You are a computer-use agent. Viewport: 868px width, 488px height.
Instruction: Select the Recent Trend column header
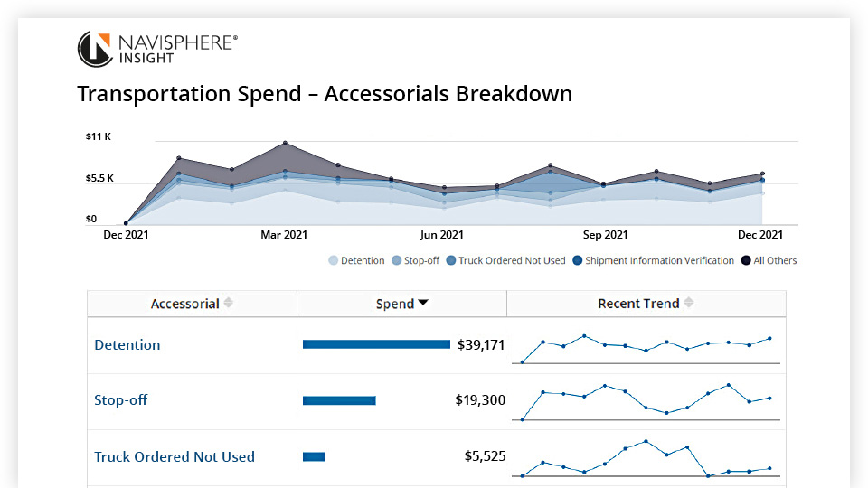[638, 304]
